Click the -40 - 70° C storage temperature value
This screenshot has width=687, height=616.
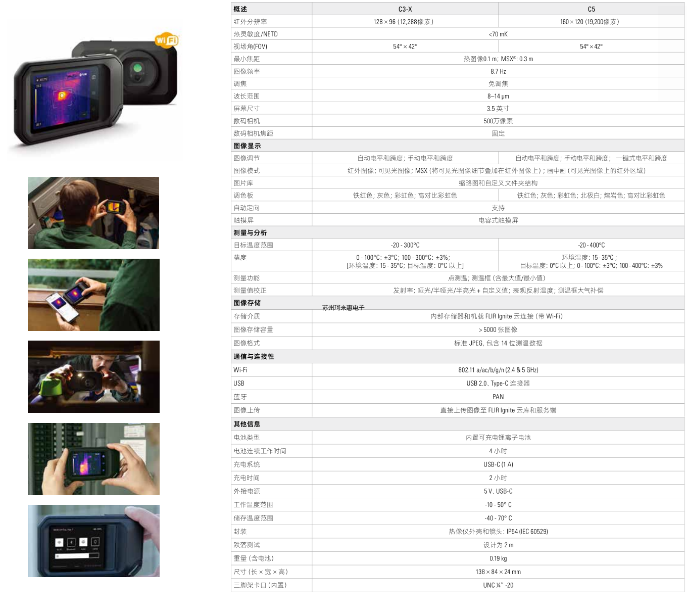tap(498, 518)
